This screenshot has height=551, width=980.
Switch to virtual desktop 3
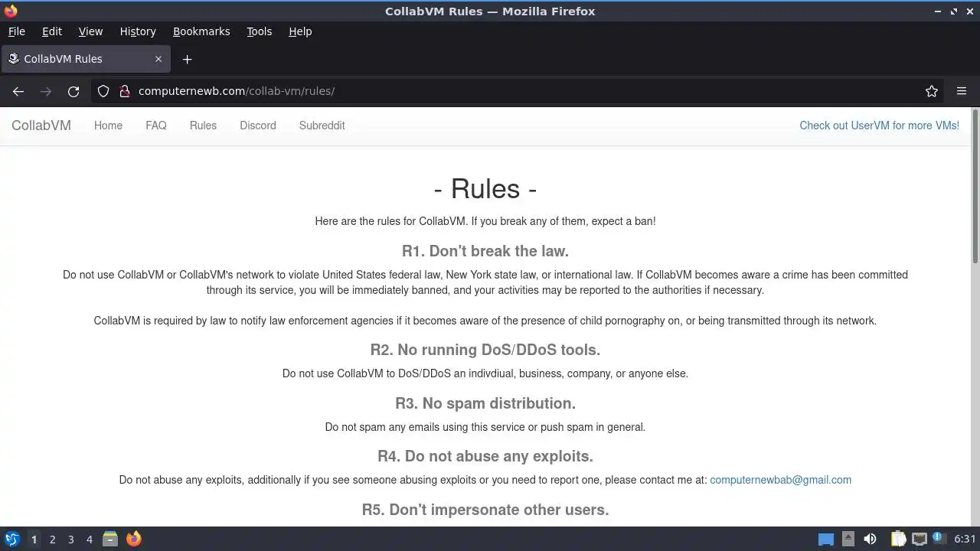point(70,539)
